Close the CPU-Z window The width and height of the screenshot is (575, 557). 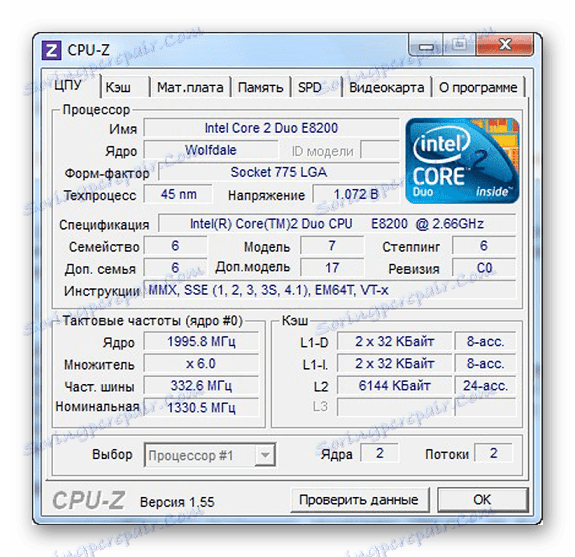pos(505,46)
